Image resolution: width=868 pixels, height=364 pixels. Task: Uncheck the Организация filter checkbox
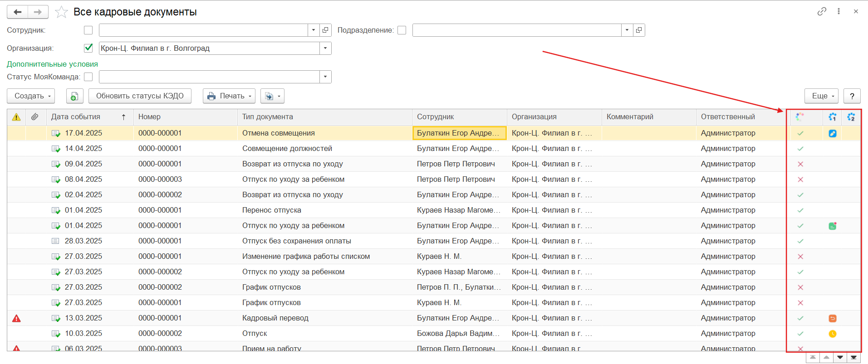click(x=88, y=48)
